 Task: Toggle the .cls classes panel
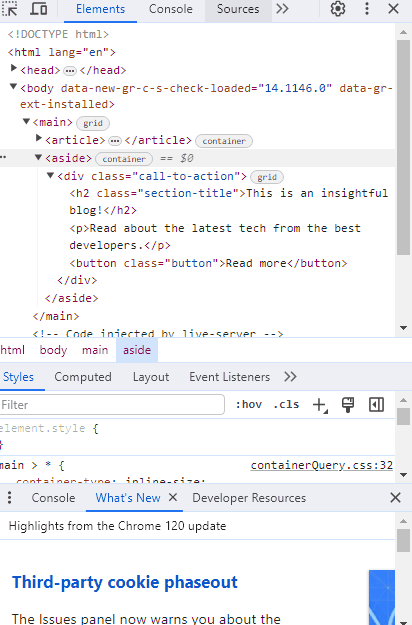click(x=286, y=405)
